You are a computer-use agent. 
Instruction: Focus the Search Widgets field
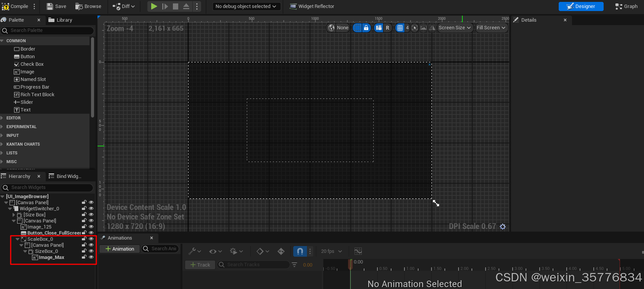click(x=47, y=187)
